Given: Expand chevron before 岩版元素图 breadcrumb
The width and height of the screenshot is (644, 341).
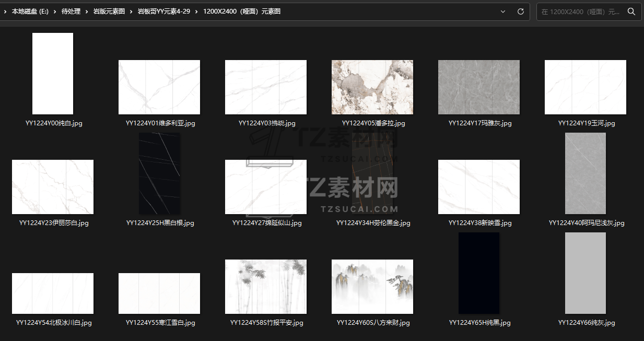Looking at the screenshot, I should (x=87, y=11).
